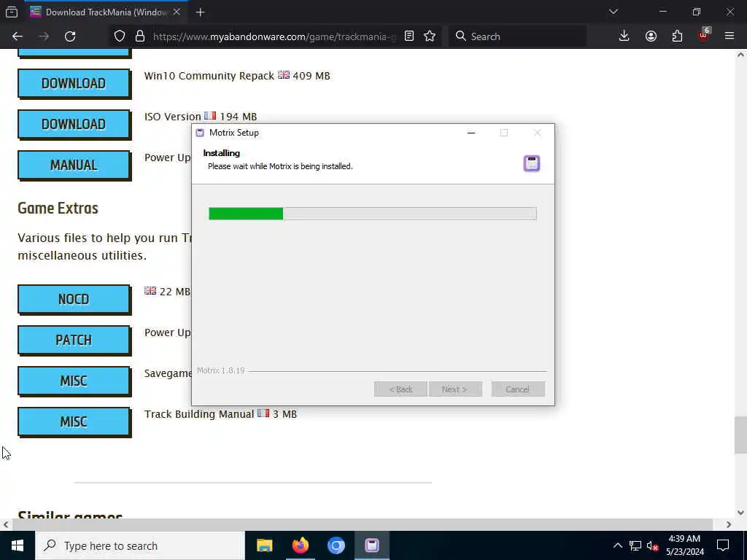The width and height of the screenshot is (747, 560).
Task: Click the NOCD button
Action: pyautogui.click(x=74, y=300)
